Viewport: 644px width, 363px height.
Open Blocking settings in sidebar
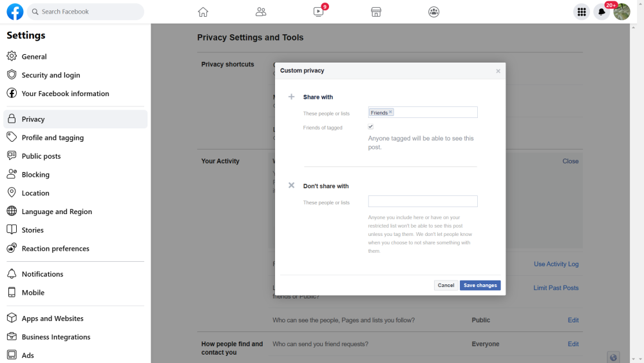35,174
